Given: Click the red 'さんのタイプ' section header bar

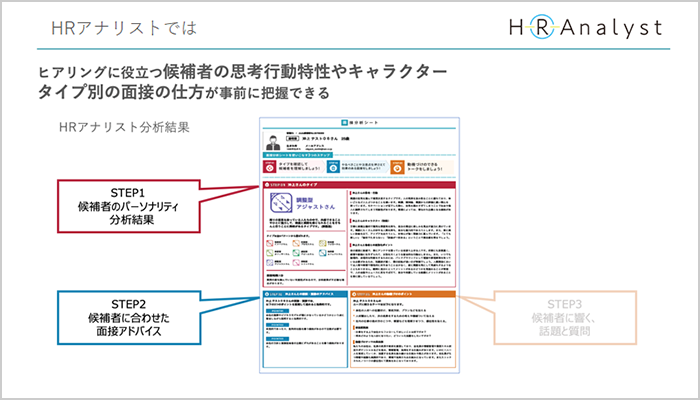Looking at the screenshot, I should pyautogui.click(x=359, y=185).
